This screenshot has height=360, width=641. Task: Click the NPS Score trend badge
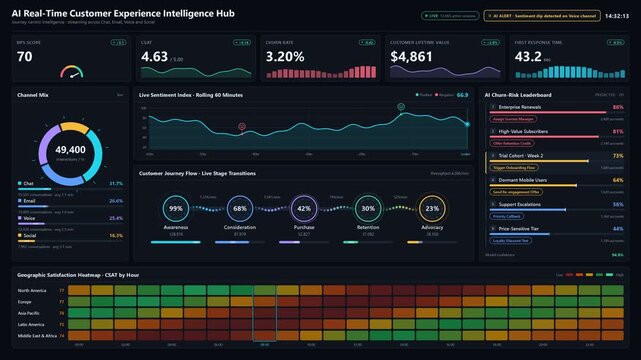pos(119,42)
